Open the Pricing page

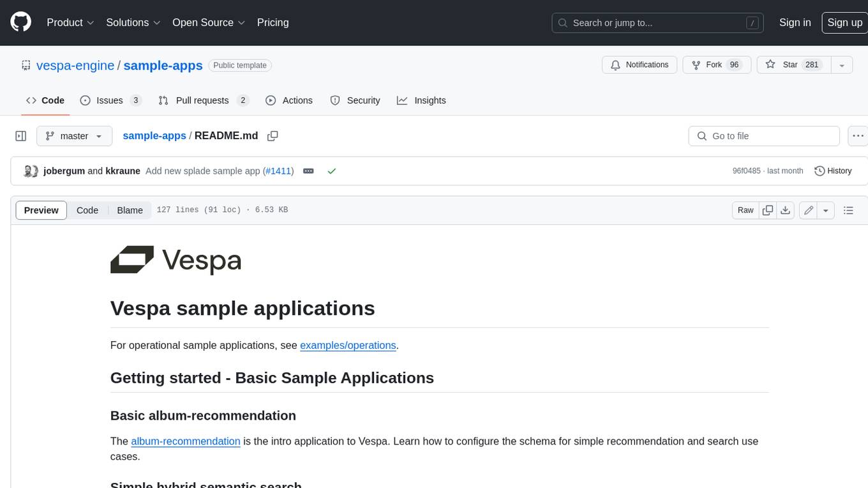point(273,22)
